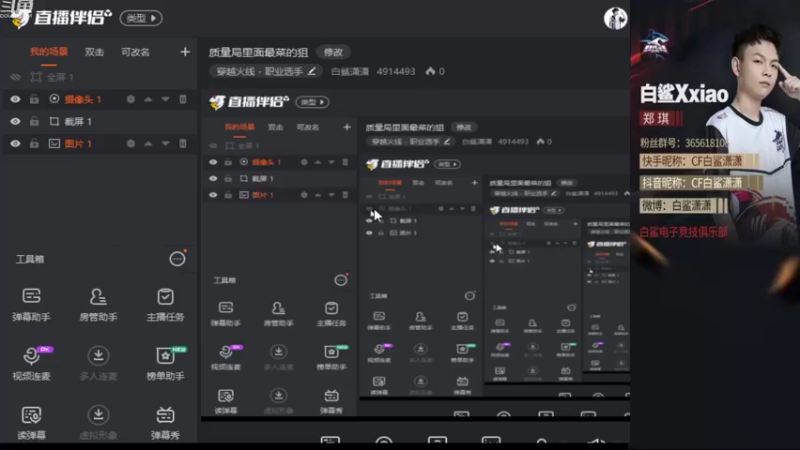The image size is (800, 450).
Task: Click 弹幕助手 in the largest nested preview
Action: [x=226, y=313]
